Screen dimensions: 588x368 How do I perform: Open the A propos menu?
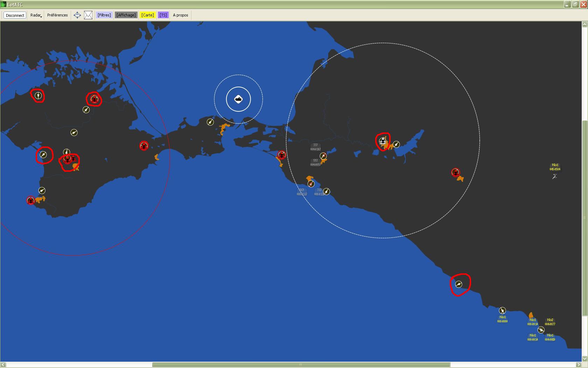coord(181,15)
